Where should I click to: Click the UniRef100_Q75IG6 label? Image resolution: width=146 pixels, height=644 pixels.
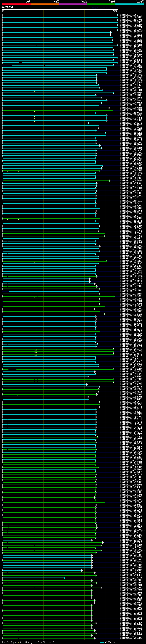(131, 98)
